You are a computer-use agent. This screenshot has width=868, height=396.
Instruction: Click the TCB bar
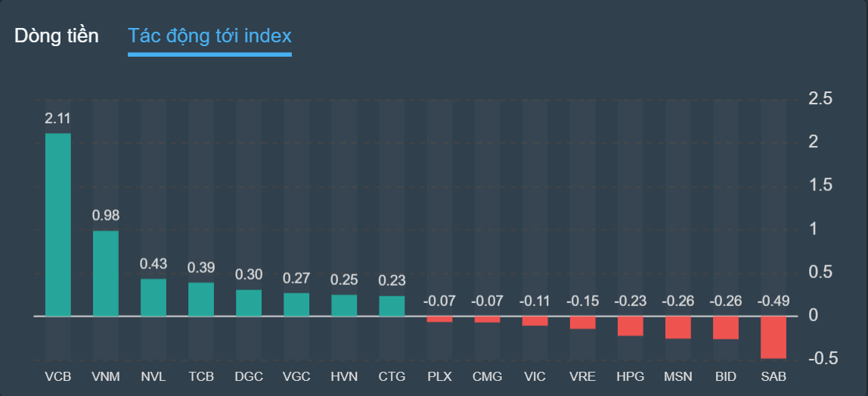tap(201, 299)
